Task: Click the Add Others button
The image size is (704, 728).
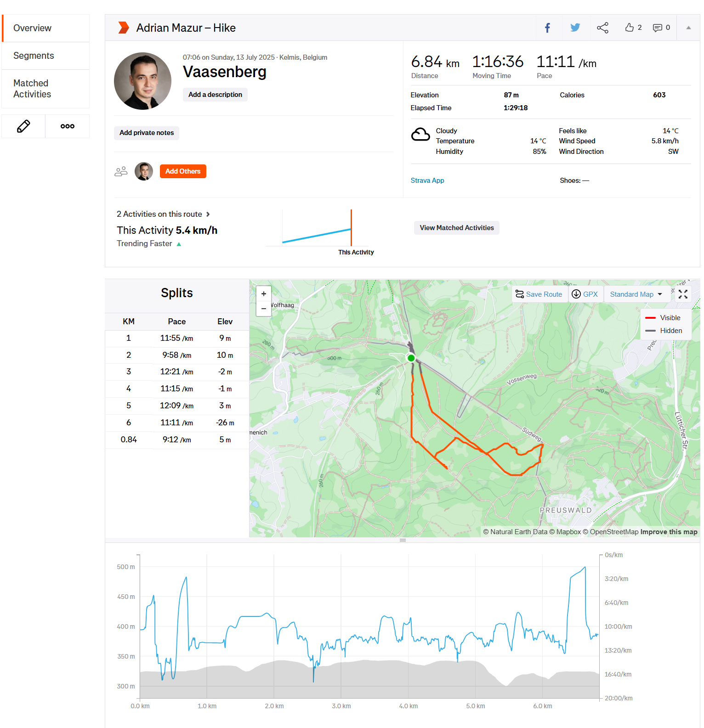Action: pyautogui.click(x=183, y=171)
